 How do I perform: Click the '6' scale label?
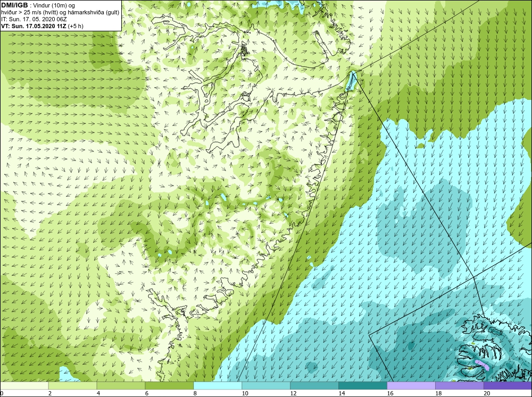tap(147, 393)
